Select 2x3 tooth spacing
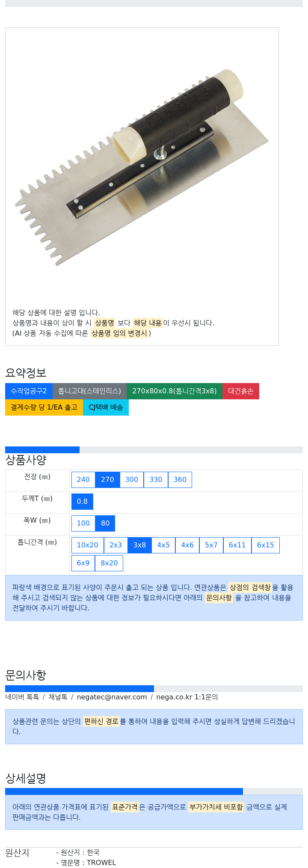The width and height of the screenshot is (308, 868). pyautogui.click(x=116, y=545)
